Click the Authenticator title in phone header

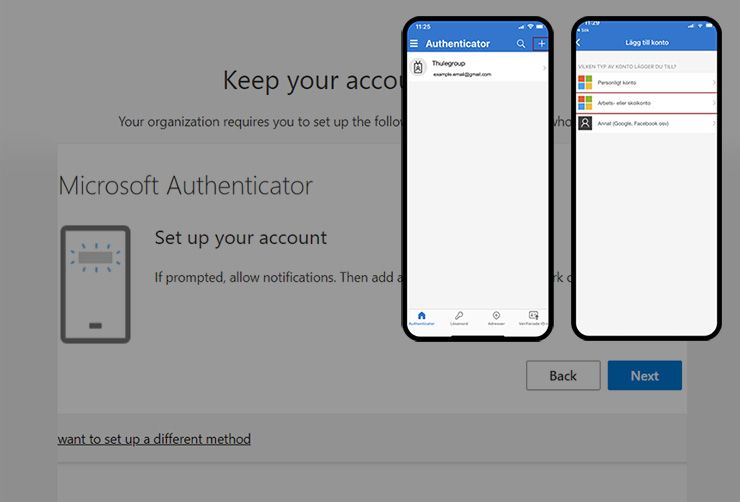(x=457, y=44)
